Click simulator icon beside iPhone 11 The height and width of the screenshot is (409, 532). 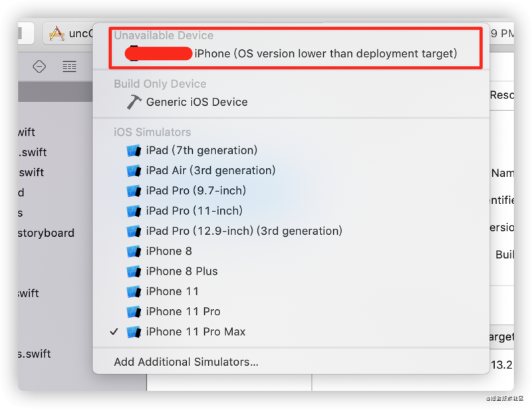(x=134, y=292)
